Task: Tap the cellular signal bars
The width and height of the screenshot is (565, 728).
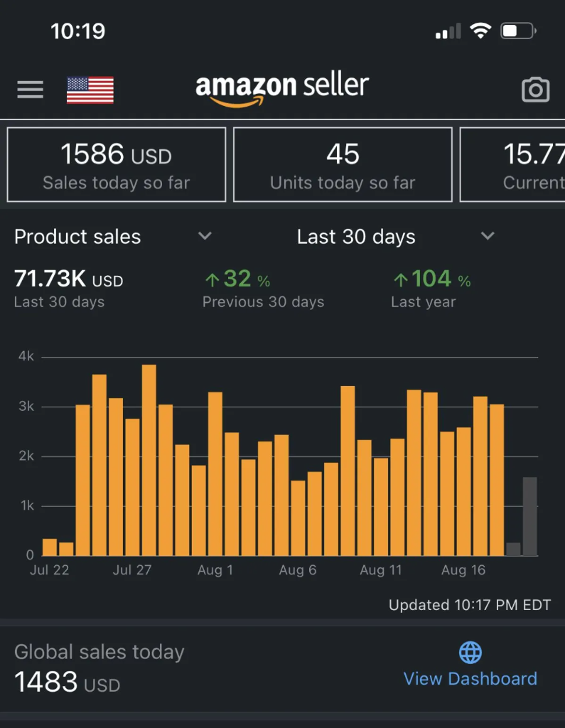Action: 448,31
